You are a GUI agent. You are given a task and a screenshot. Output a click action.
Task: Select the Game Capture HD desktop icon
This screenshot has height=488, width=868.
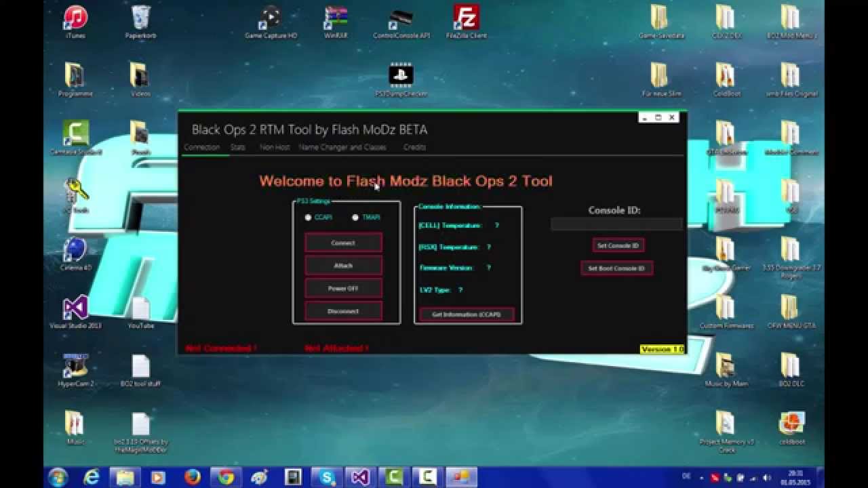(x=271, y=22)
